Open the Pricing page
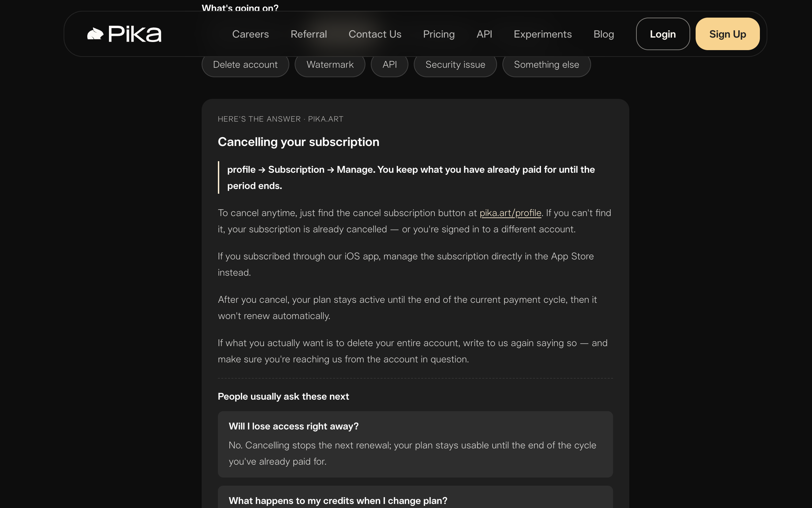The image size is (812, 508). coord(439,34)
